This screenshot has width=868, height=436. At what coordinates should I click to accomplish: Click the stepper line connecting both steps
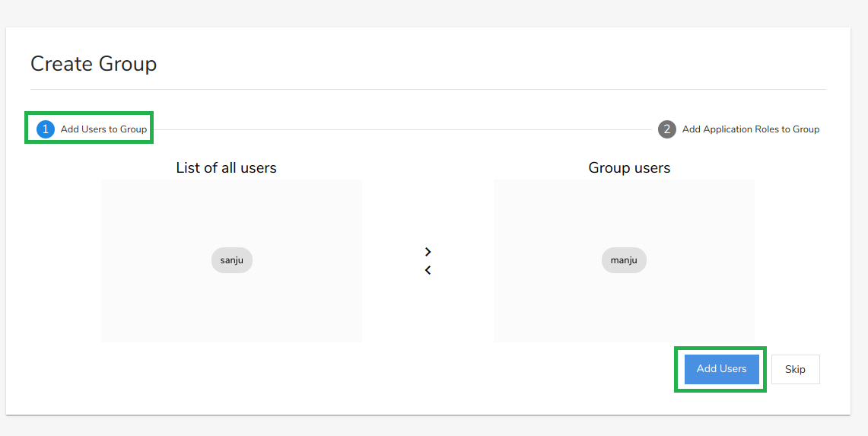click(x=403, y=130)
